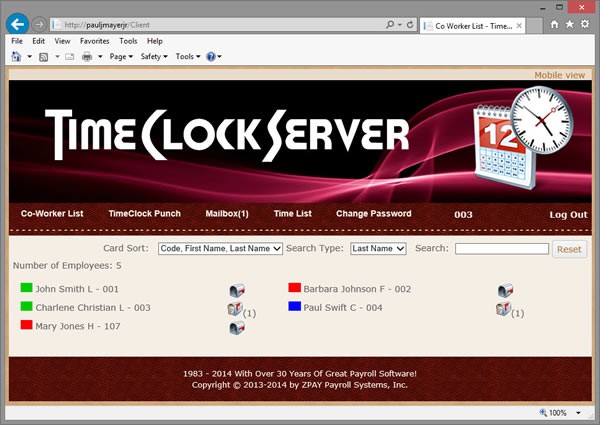Click the calendar and clock logo image
The image size is (600, 425).
point(523,137)
